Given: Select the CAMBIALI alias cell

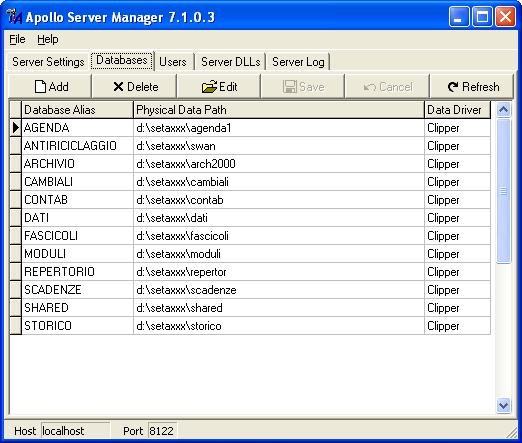Looking at the screenshot, I should point(77,182).
